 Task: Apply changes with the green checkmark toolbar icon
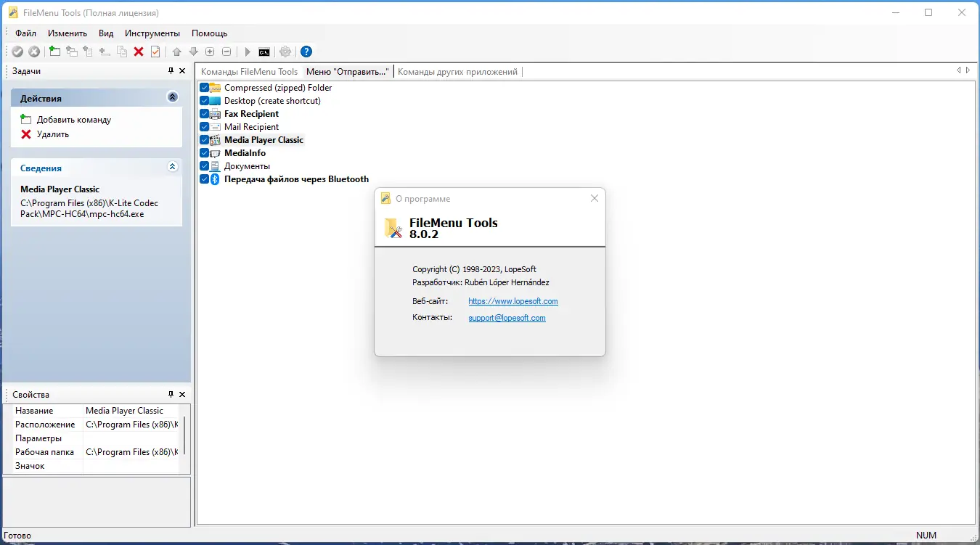pos(17,52)
